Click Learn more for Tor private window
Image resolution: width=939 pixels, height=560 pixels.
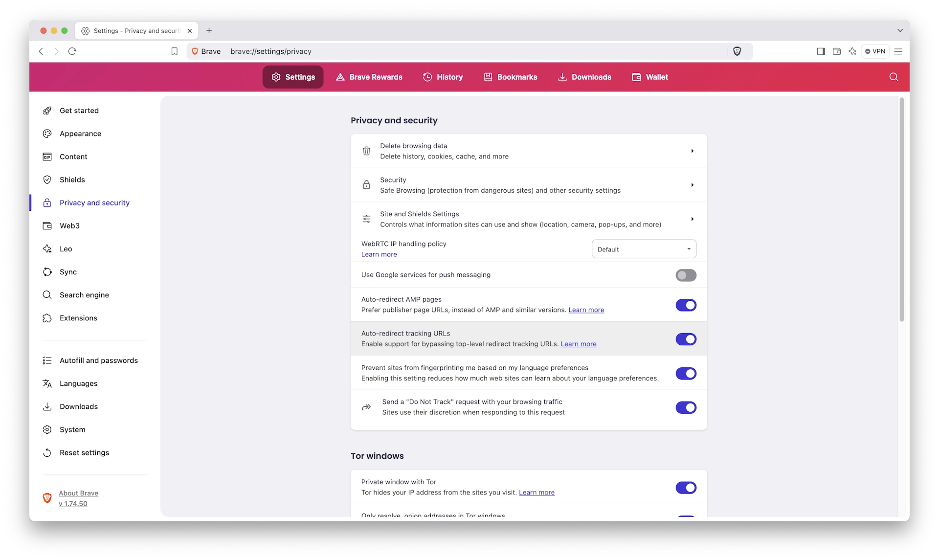pyautogui.click(x=537, y=492)
